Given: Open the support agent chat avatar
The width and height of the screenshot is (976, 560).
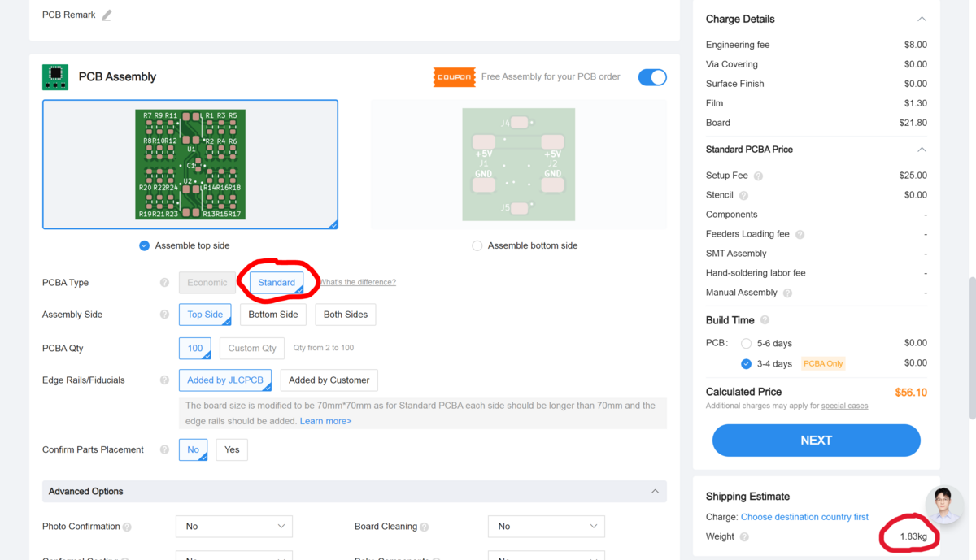Looking at the screenshot, I should coord(944,505).
